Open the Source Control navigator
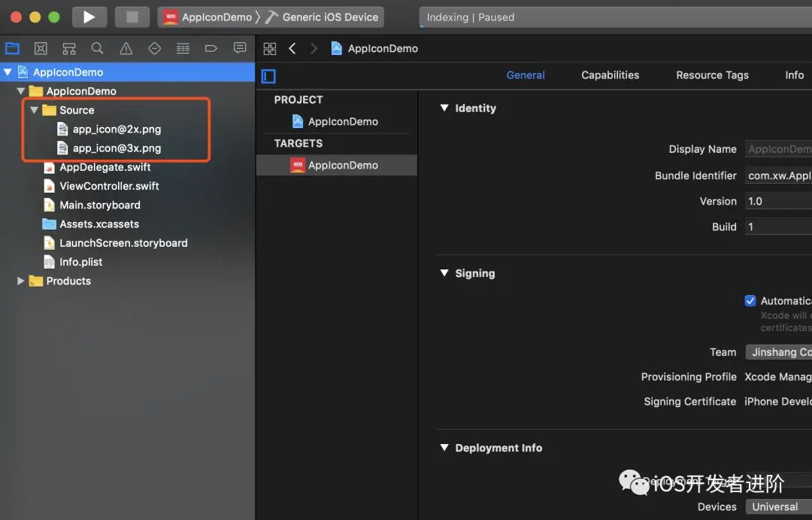This screenshot has width=812, height=520. [41, 49]
